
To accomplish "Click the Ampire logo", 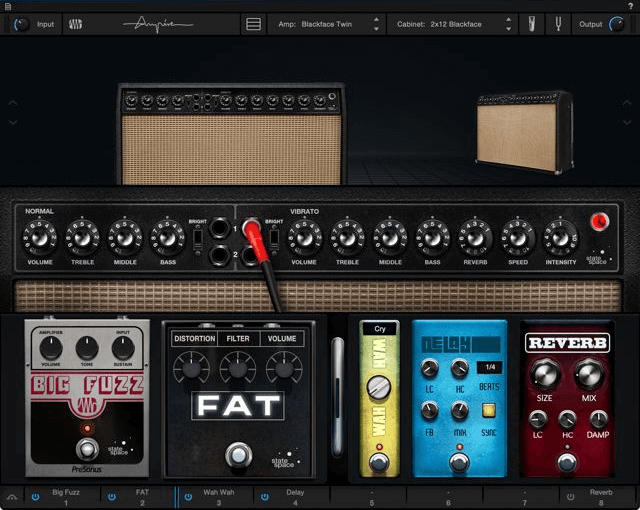I will [158, 24].
